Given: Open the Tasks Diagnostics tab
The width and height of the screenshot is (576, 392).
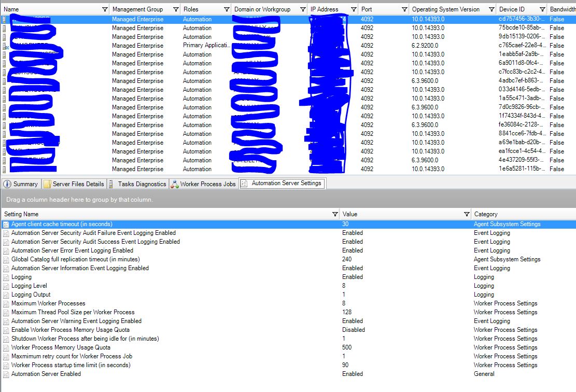Looking at the screenshot, I should point(138,184).
